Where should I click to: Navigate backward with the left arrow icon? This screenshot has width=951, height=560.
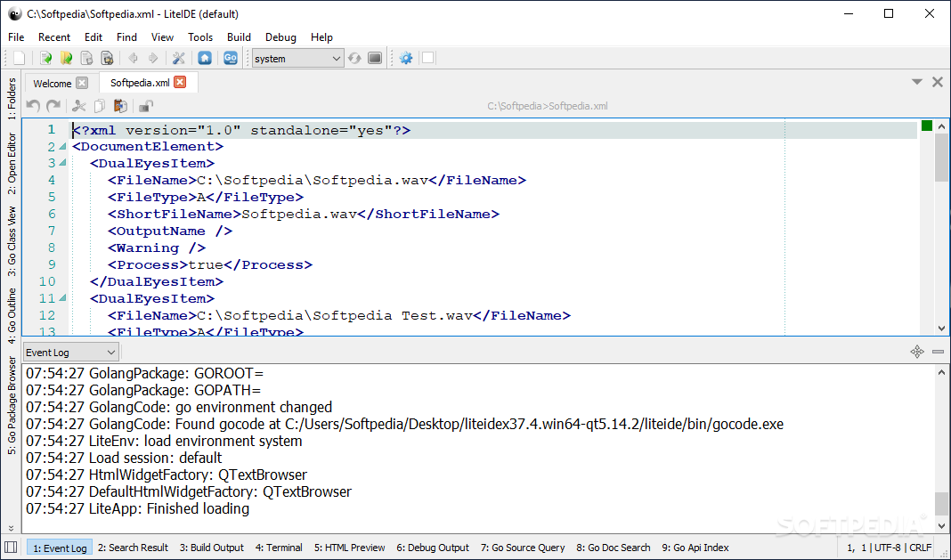click(x=133, y=58)
